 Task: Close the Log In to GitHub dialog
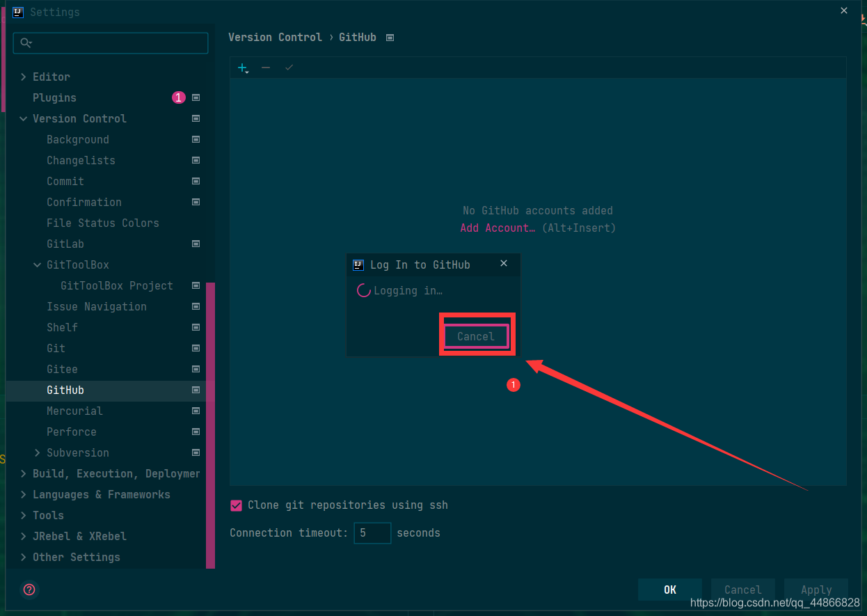point(504,263)
